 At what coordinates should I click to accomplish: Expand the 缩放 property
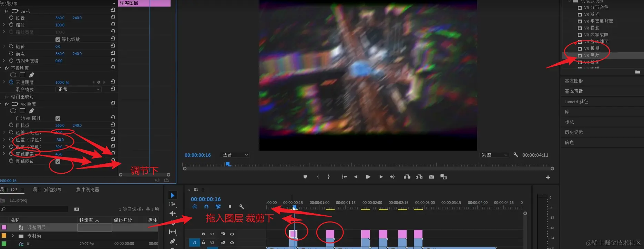pyautogui.click(x=4, y=25)
